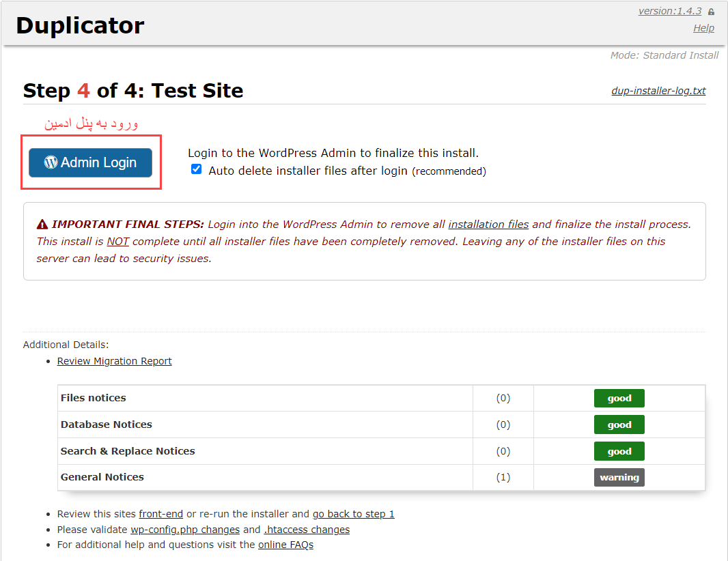Click the (0) count for Search & Replace Notices

[503, 451]
